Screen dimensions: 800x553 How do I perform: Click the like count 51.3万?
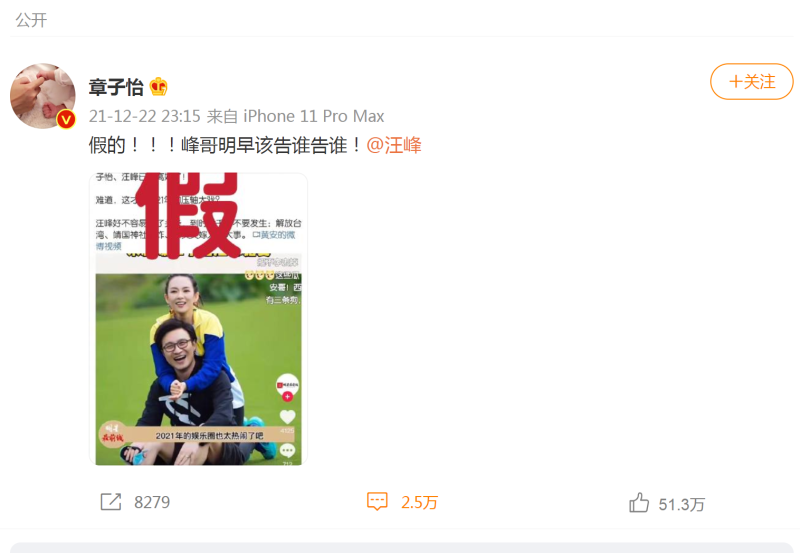tap(682, 505)
